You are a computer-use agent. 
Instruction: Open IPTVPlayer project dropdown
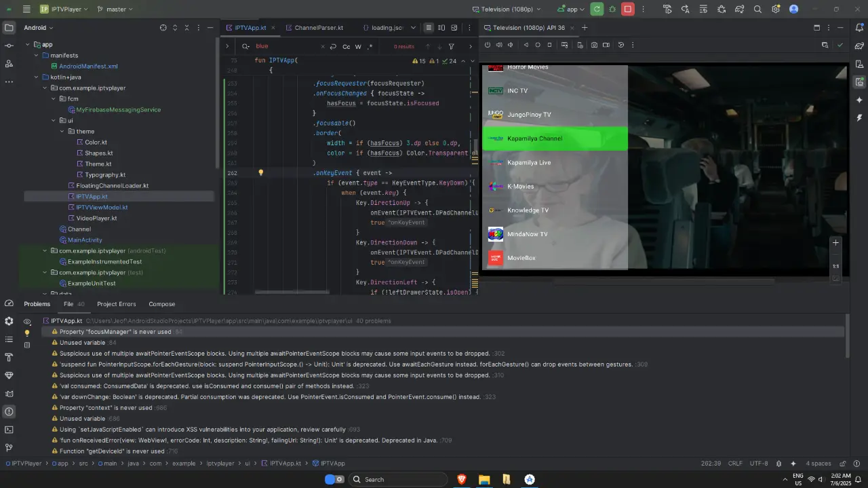pos(63,10)
